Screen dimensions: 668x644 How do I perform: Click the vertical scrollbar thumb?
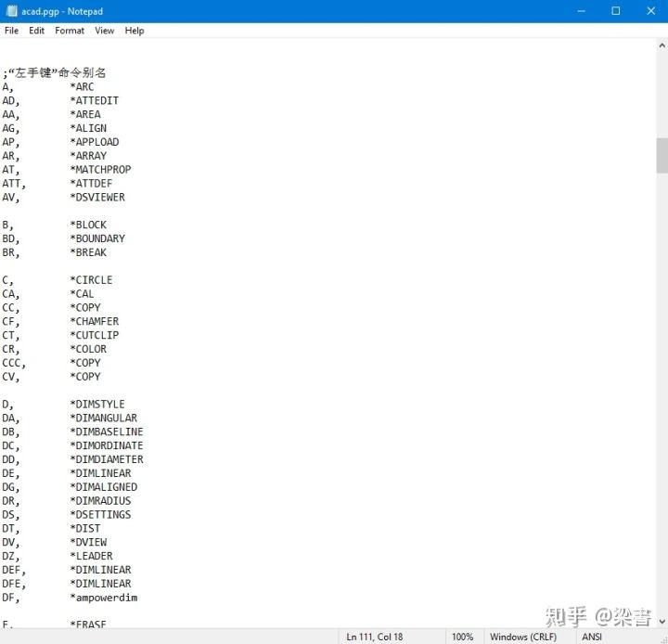pos(662,155)
